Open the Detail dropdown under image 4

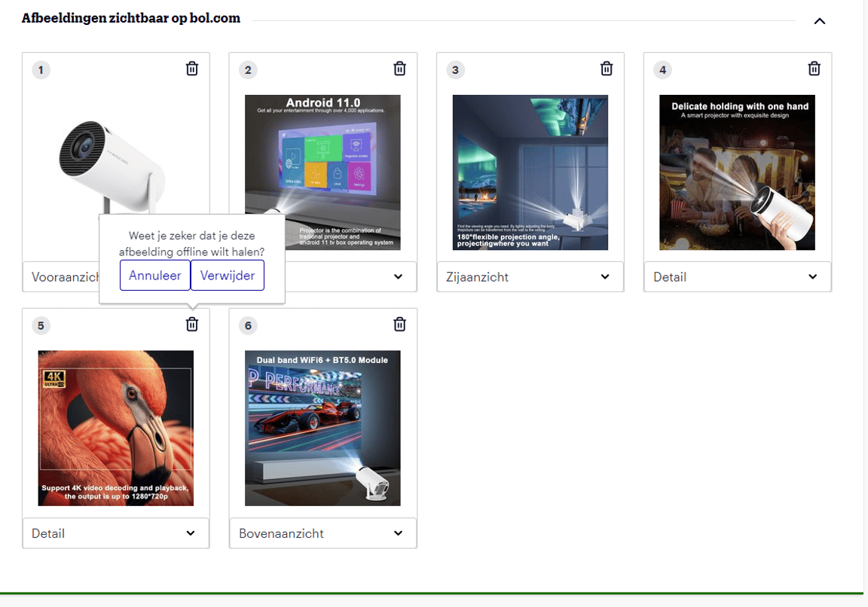[737, 276]
